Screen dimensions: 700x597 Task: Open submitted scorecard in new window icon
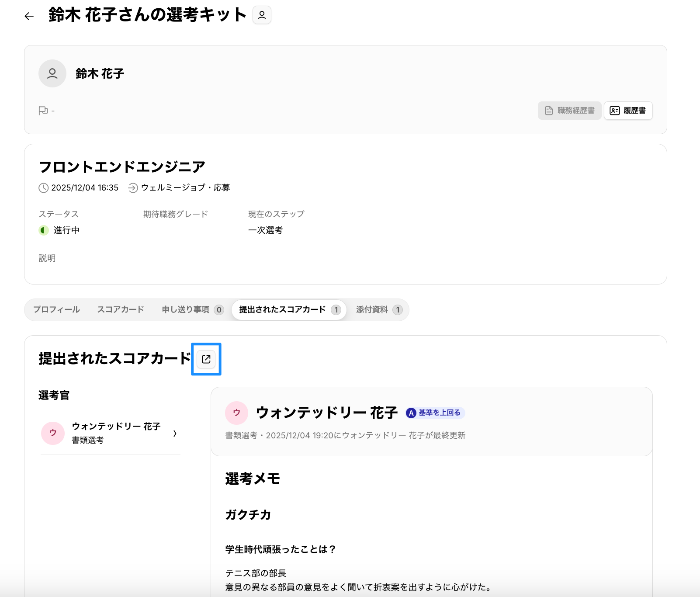tap(206, 359)
